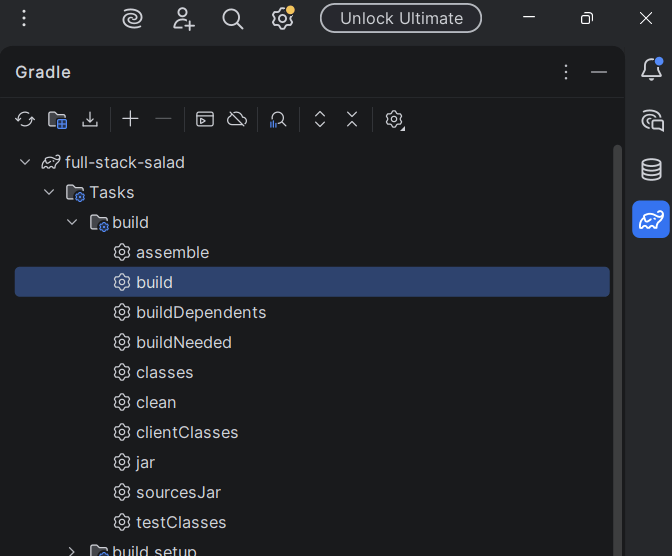Select full-stack-salad project label
Image resolution: width=672 pixels, height=556 pixels.
coord(125,162)
